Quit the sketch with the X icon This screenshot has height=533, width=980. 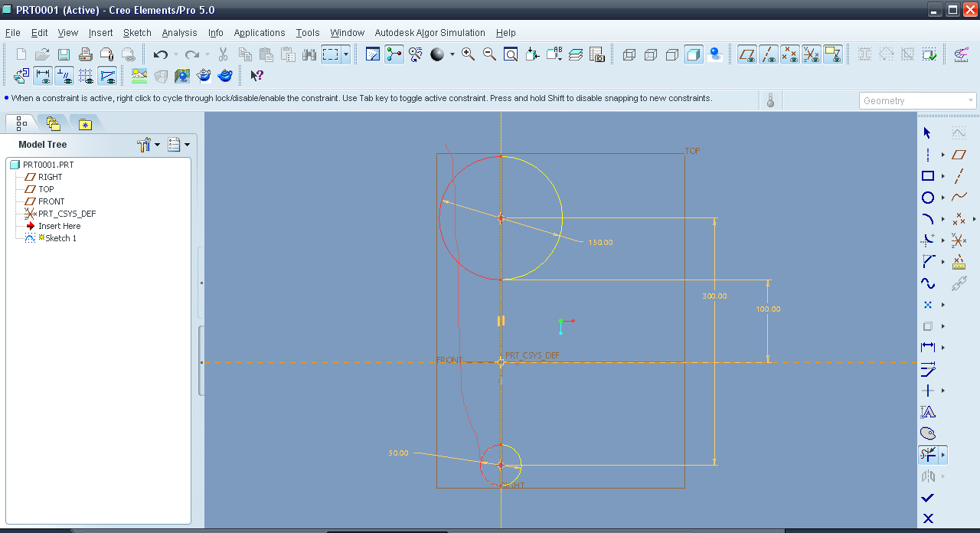[928, 518]
